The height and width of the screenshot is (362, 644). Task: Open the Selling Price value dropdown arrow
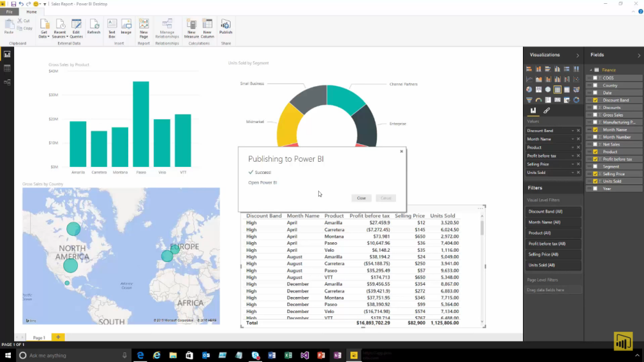(x=573, y=164)
